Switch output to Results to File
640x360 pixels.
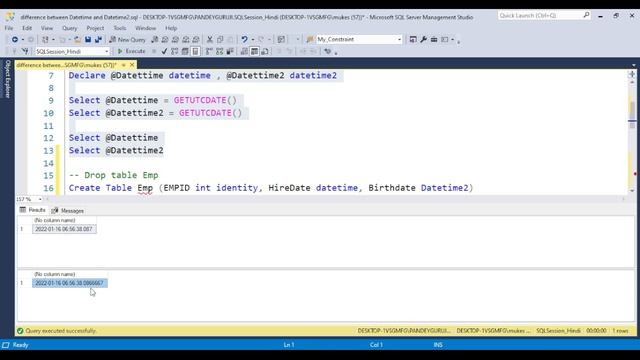coord(265,51)
